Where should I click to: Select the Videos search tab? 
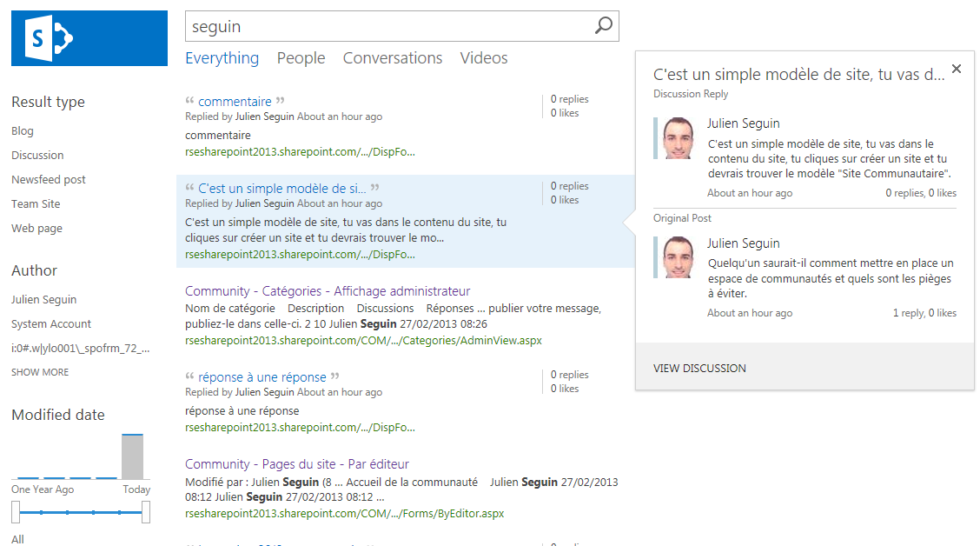pyautogui.click(x=484, y=58)
